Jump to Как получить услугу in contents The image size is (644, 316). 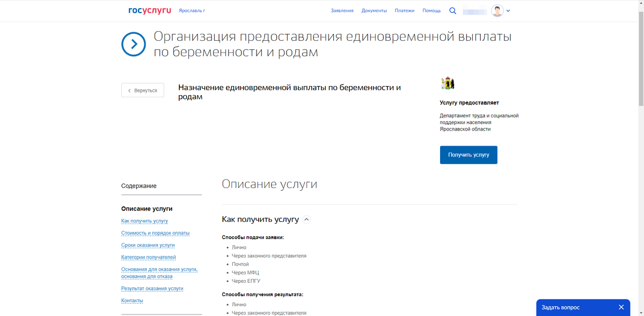pyautogui.click(x=144, y=221)
